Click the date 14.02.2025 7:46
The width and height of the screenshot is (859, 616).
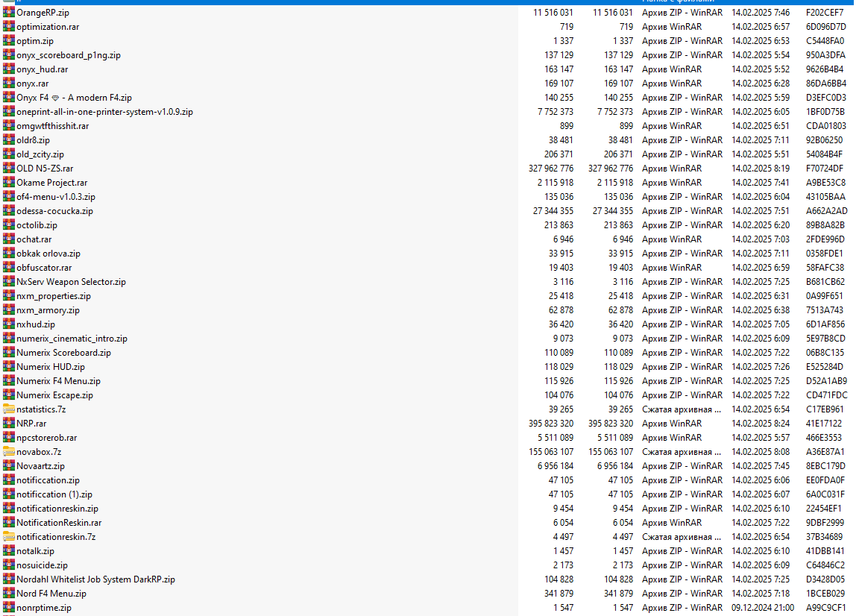point(761,12)
